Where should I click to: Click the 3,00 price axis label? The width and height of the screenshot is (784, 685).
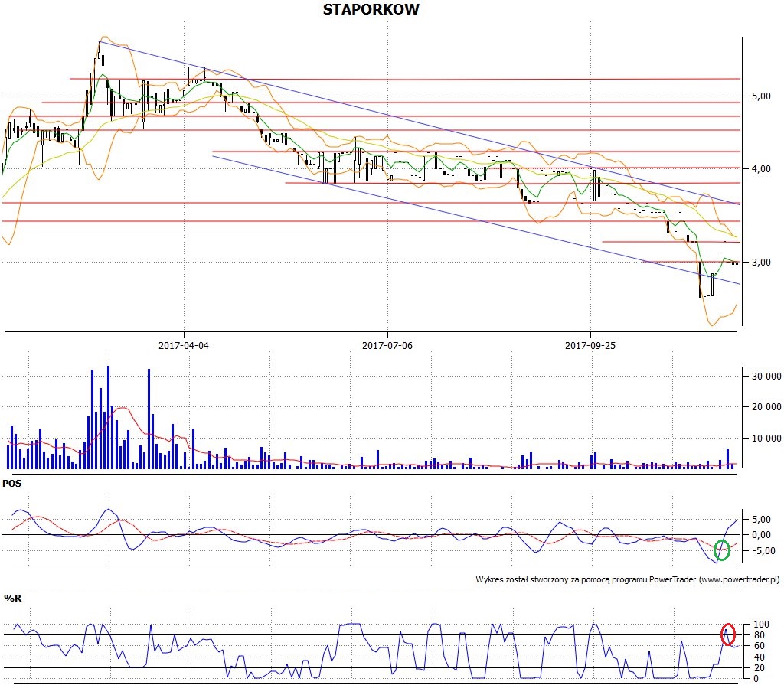tap(761, 262)
